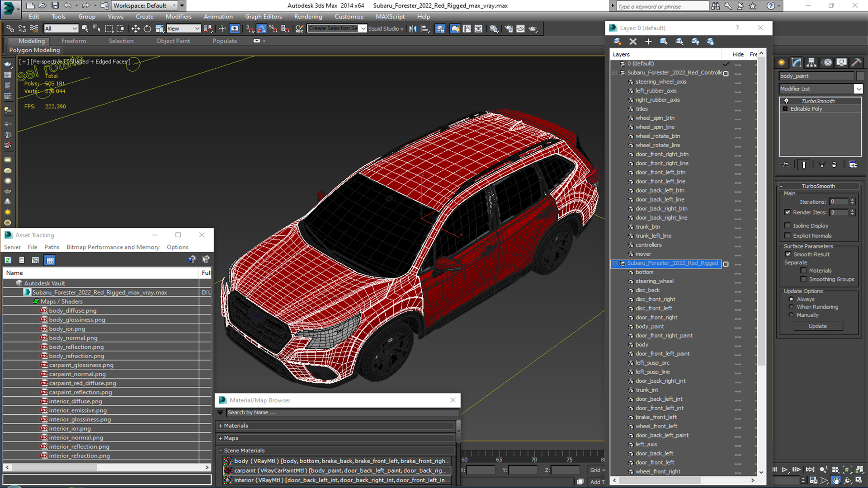Select carpaint_red_diffuse.png in Asset Tracking

coord(82,383)
